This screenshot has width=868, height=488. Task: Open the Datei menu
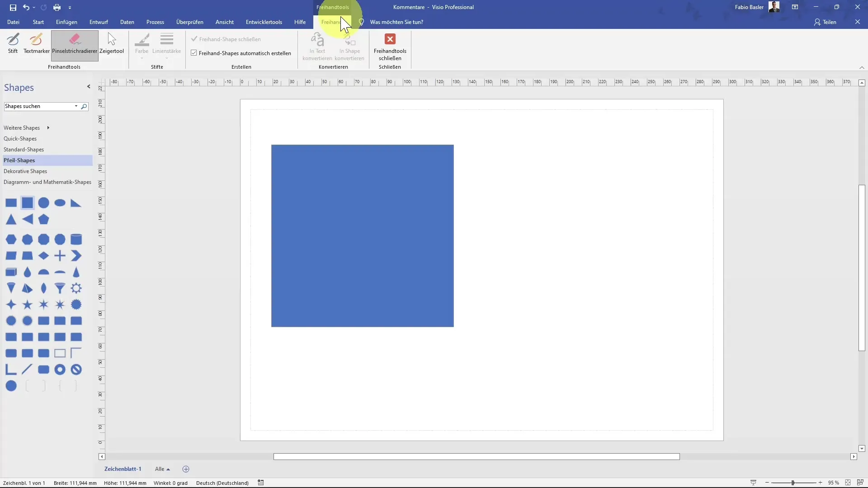point(13,22)
